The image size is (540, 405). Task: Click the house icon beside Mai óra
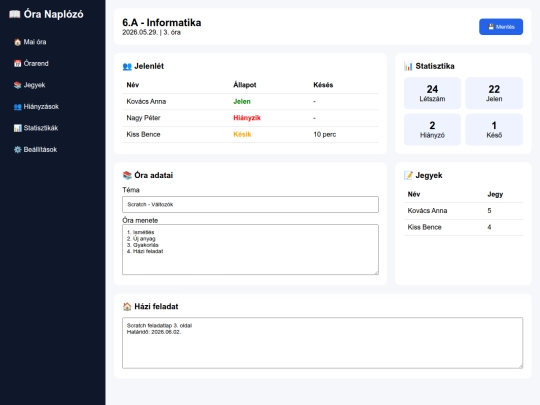[x=18, y=42]
